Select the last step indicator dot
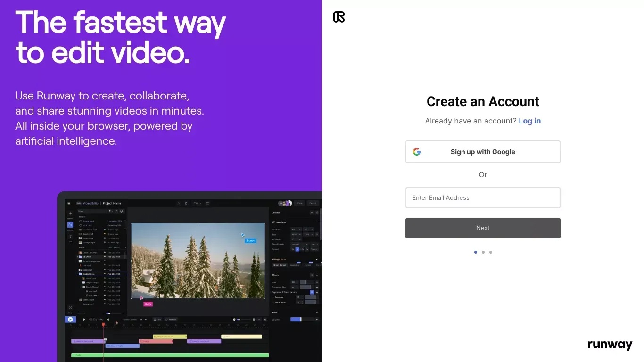The width and height of the screenshot is (644, 362). [491, 252]
